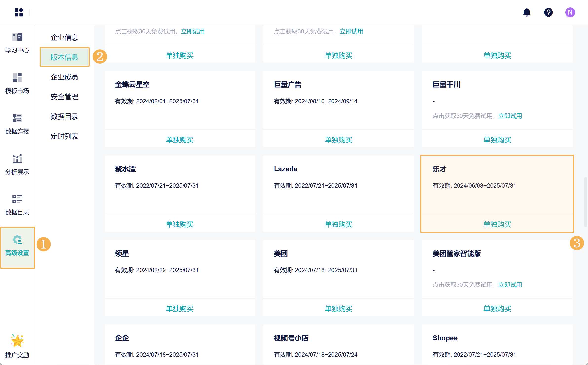Click the app grid logo icon
Screen dimensions: 588x365
19,12
